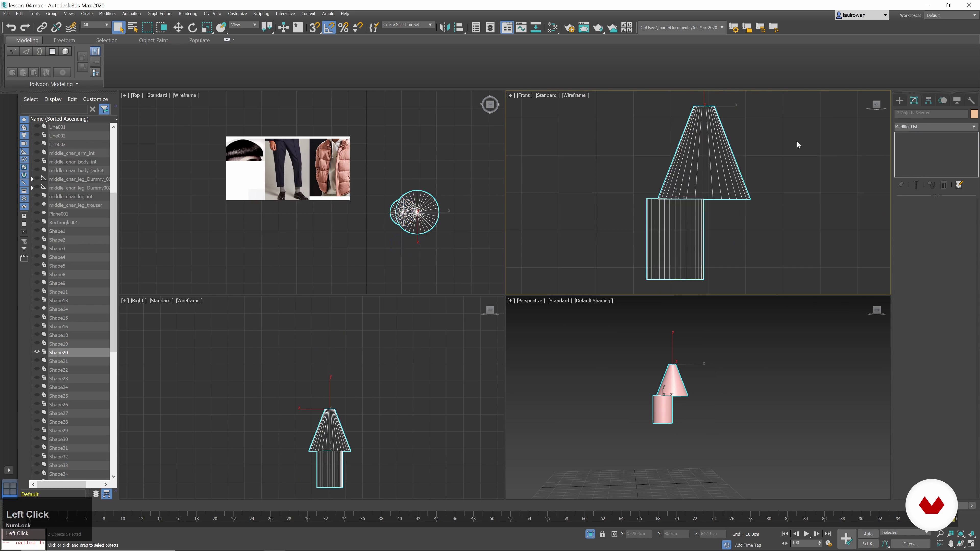Activate the Select Object tool
Image resolution: width=980 pixels, height=551 pixels.
(118, 27)
